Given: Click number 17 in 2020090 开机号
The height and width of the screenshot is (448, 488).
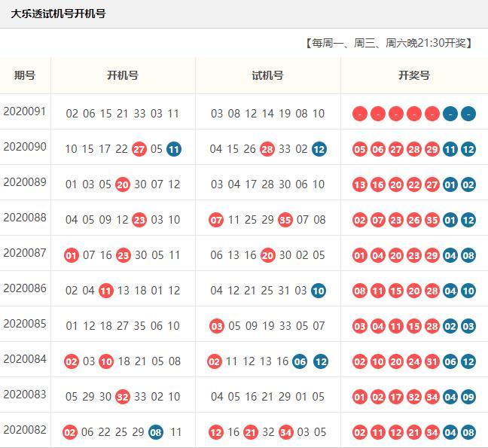Looking at the screenshot, I should [x=105, y=149].
